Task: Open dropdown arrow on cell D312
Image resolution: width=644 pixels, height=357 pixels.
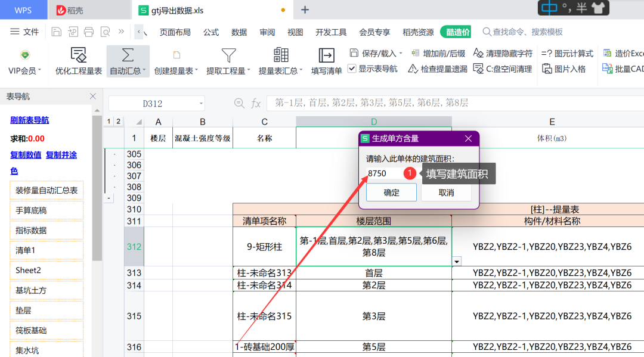Action: [x=457, y=261]
